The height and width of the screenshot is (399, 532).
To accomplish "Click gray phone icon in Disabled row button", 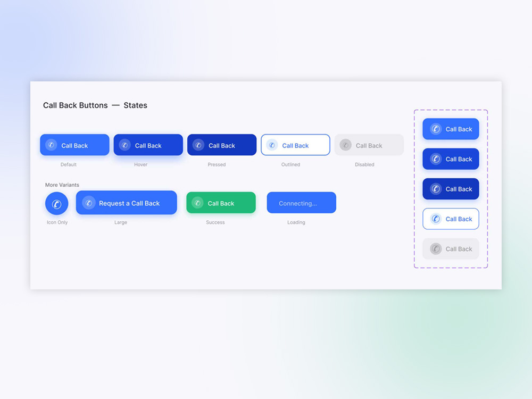I will pyautogui.click(x=345, y=145).
